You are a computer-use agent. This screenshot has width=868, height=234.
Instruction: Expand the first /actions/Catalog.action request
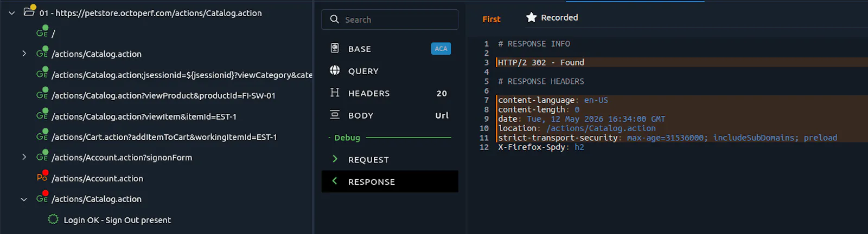pyautogui.click(x=24, y=54)
